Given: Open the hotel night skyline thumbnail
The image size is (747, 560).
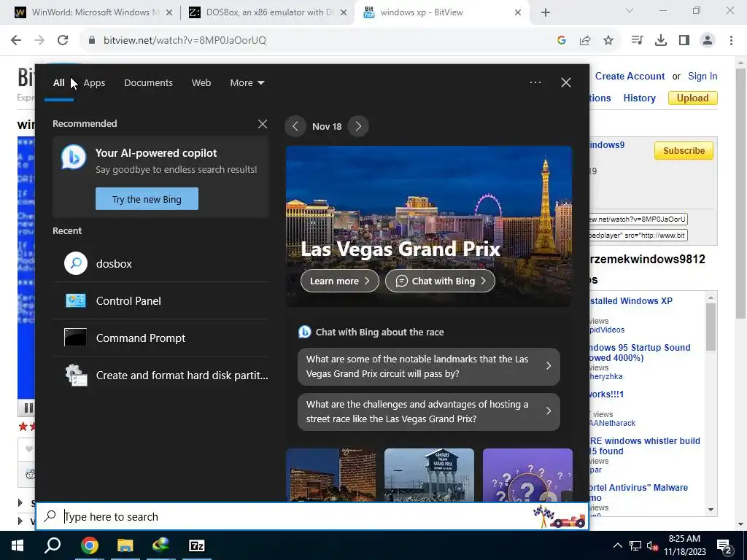Looking at the screenshot, I should (x=330, y=475).
